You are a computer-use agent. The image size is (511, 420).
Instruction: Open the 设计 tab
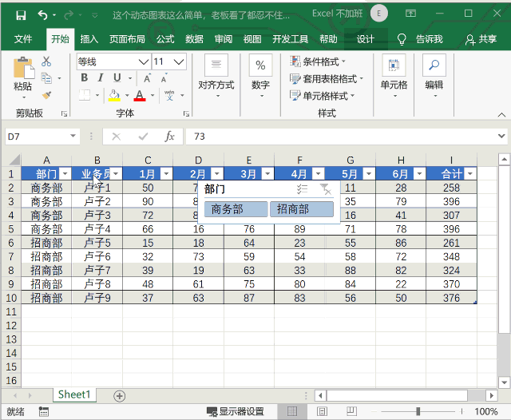(365, 39)
